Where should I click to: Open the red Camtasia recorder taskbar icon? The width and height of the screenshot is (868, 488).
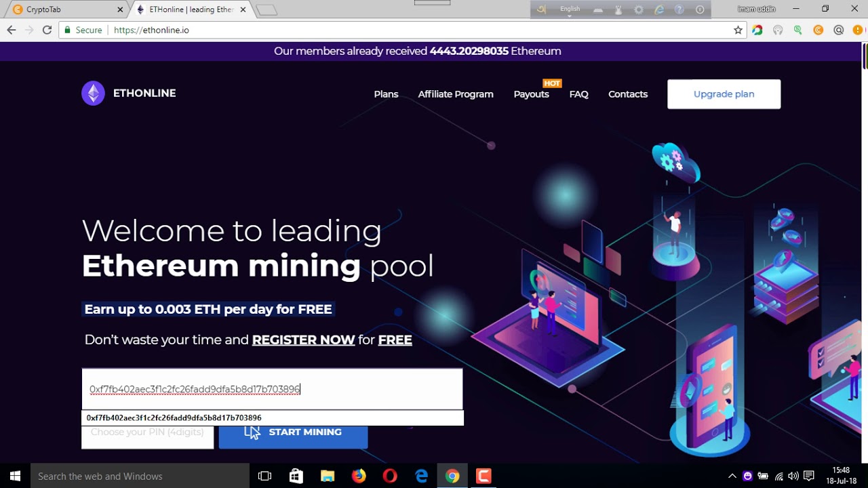coord(484,476)
